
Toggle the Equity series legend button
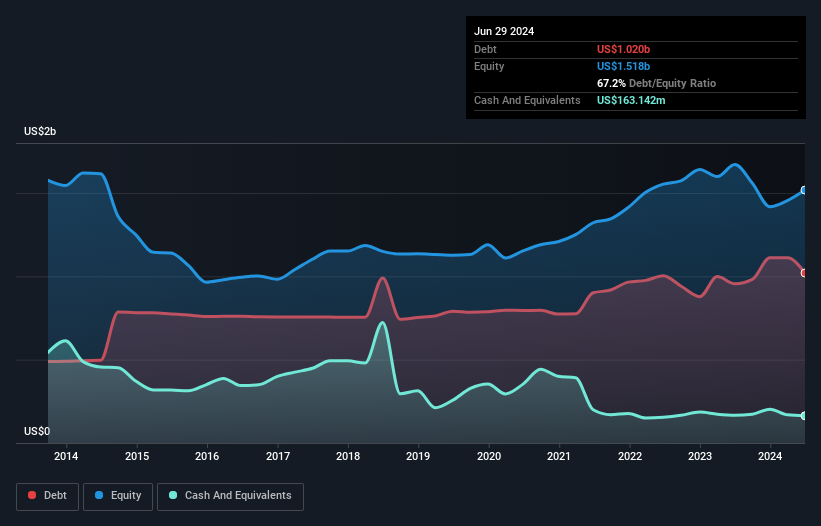118,496
